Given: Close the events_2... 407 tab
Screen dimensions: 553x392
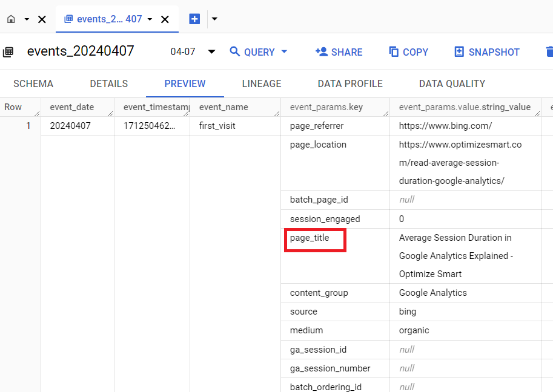Looking at the screenshot, I should point(165,19).
